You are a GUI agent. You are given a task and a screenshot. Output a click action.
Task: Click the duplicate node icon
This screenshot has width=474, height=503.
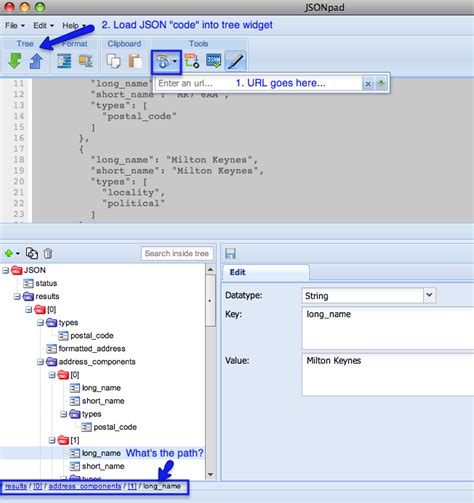(32, 254)
